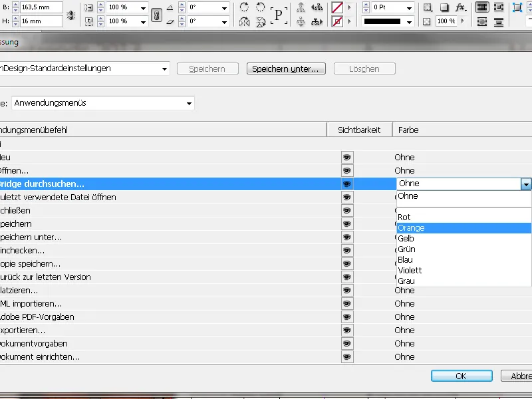Toggle the eye for Öffnen... row
532x399 pixels.
click(x=347, y=171)
